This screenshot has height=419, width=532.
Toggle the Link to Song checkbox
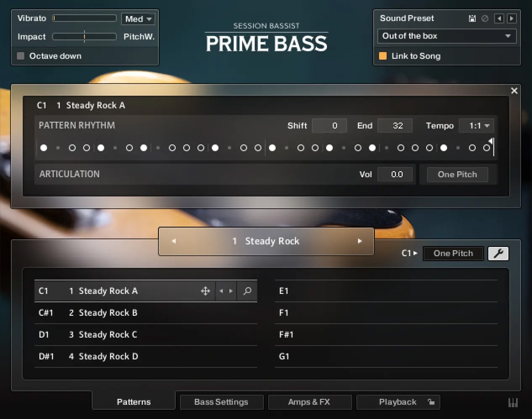(383, 56)
